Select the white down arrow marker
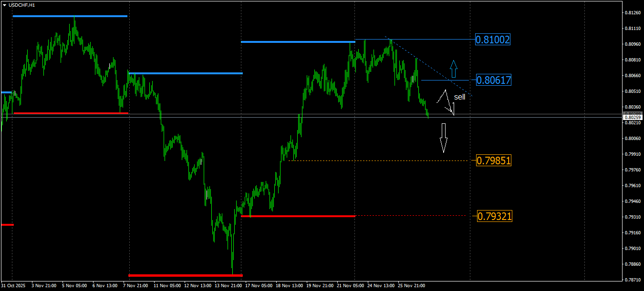Image resolution: width=644 pixels, height=291 pixels. [x=444, y=138]
